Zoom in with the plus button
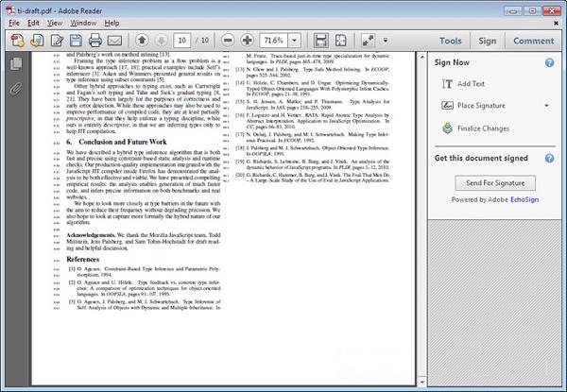567x392 pixels. (x=248, y=40)
